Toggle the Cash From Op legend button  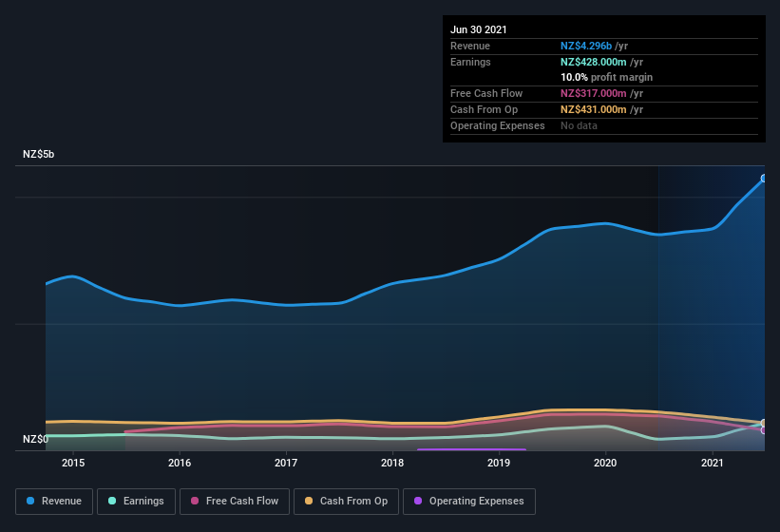point(346,502)
